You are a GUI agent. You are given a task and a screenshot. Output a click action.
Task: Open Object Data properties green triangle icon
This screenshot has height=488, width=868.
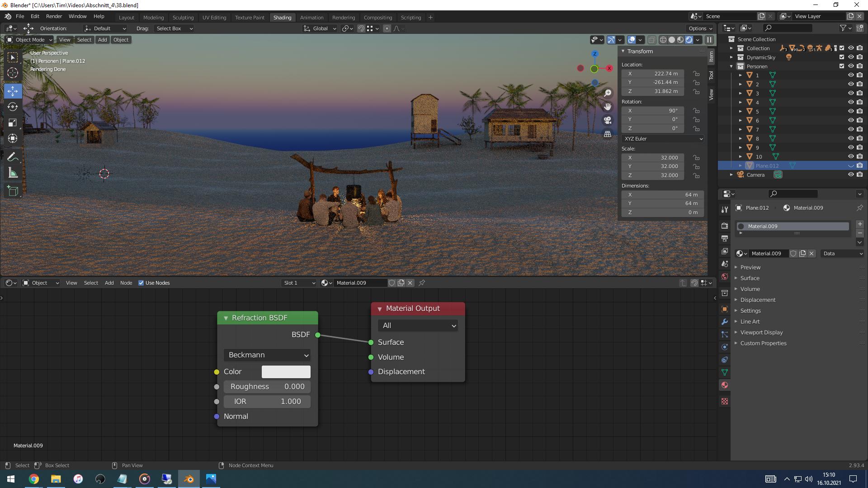tap(725, 372)
